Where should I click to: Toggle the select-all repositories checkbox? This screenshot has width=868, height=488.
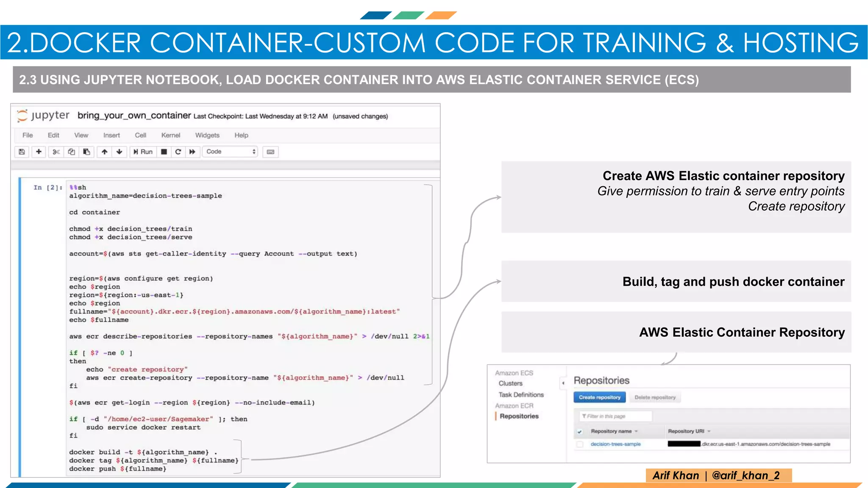[x=580, y=432]
